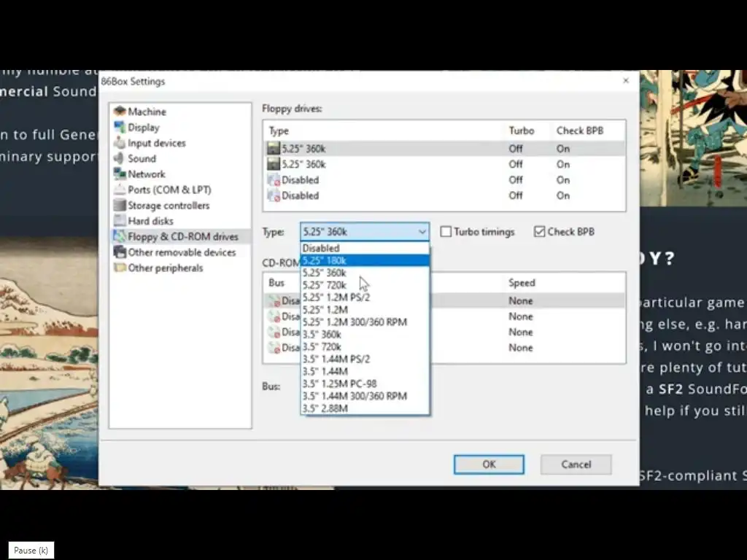Click the Storage controllers icon
This screenshot has width=747, height=560.
point(120,205)
